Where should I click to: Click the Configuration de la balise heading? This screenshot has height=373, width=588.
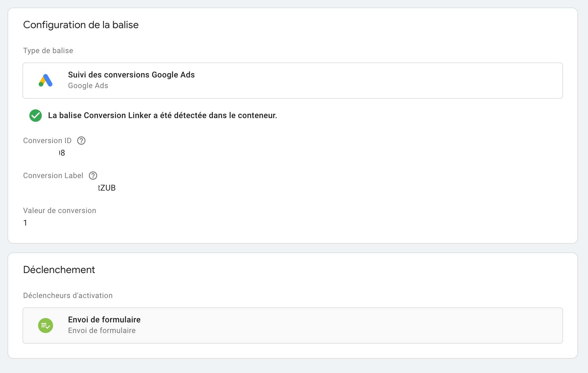click(81, 25)
